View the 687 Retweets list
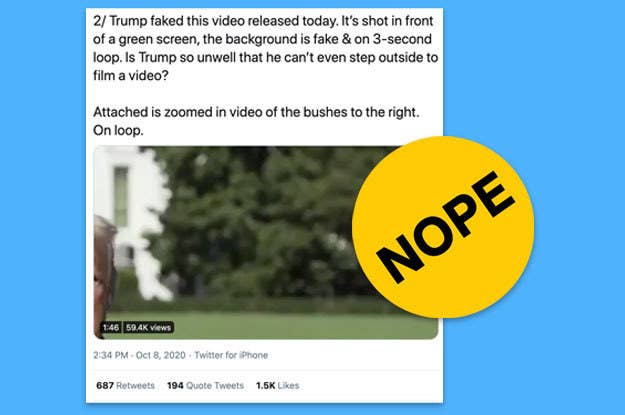 pos(125,385)
